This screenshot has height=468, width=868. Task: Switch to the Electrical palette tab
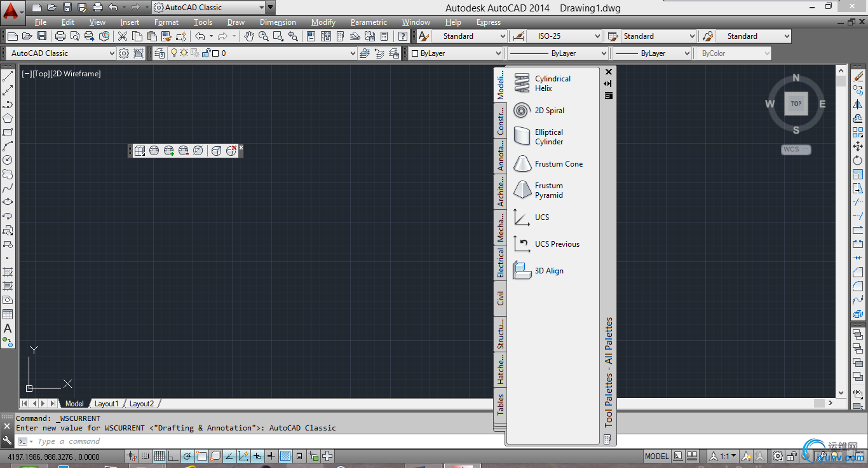[x=500, y=263]
